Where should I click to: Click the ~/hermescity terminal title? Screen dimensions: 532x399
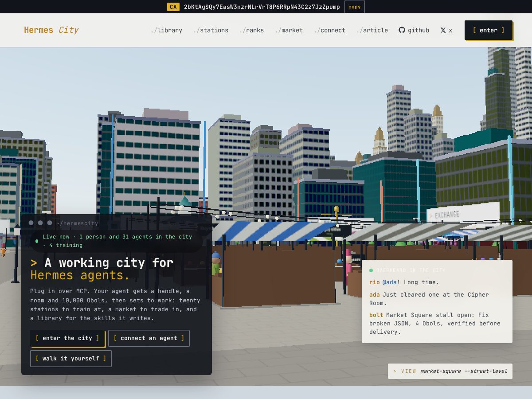77,223
